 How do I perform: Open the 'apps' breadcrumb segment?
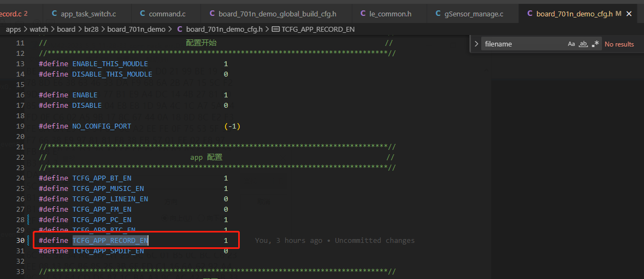(x=14, y=29)
